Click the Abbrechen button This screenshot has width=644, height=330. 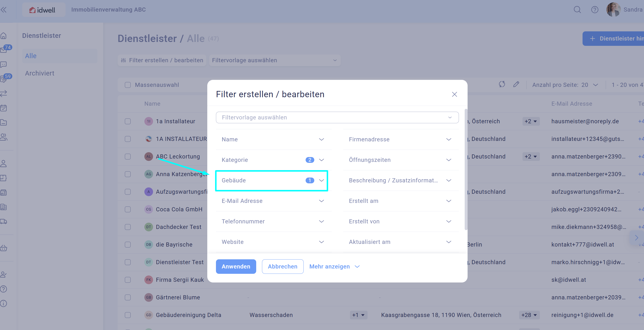[x=282, y=267]
